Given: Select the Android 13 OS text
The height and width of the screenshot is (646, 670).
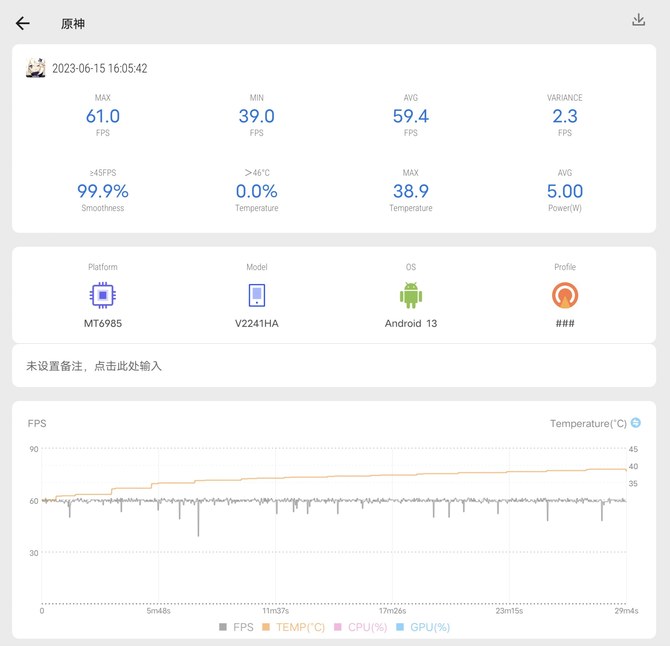Looking at the screenshot, I should [411, 323].
